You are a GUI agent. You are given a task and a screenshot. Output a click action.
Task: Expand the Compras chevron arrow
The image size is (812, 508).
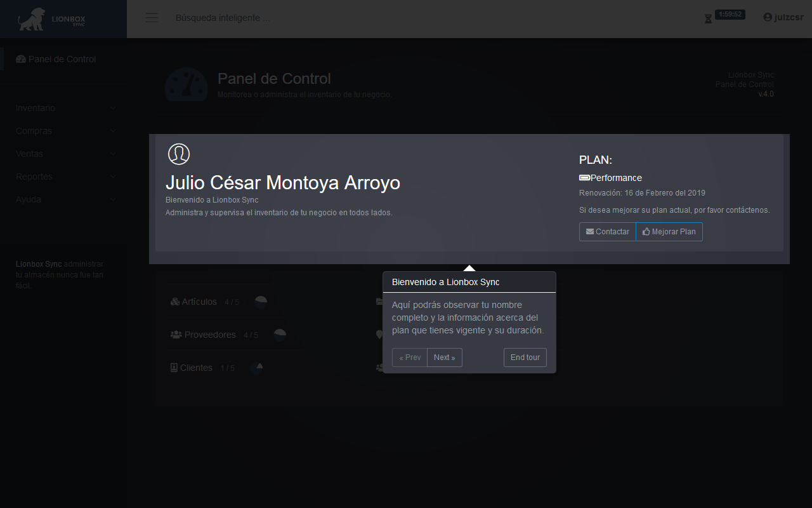(113, 131)
